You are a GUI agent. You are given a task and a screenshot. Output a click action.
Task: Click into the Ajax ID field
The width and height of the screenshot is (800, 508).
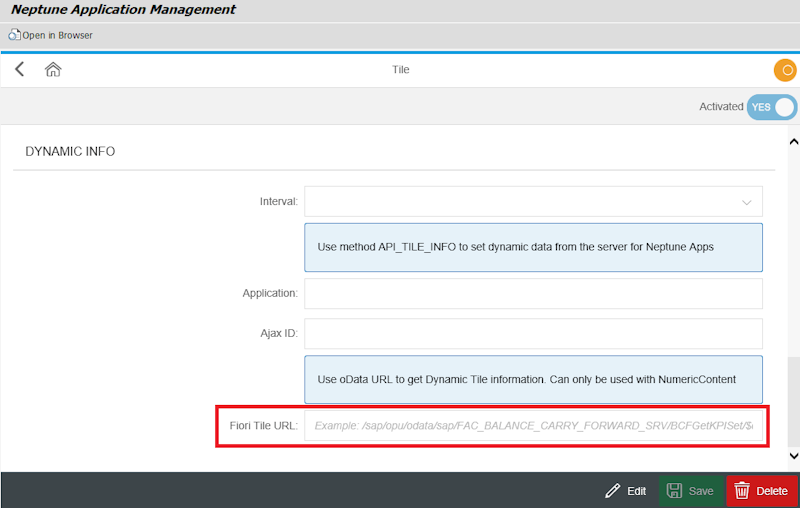(x=533, y=333)
